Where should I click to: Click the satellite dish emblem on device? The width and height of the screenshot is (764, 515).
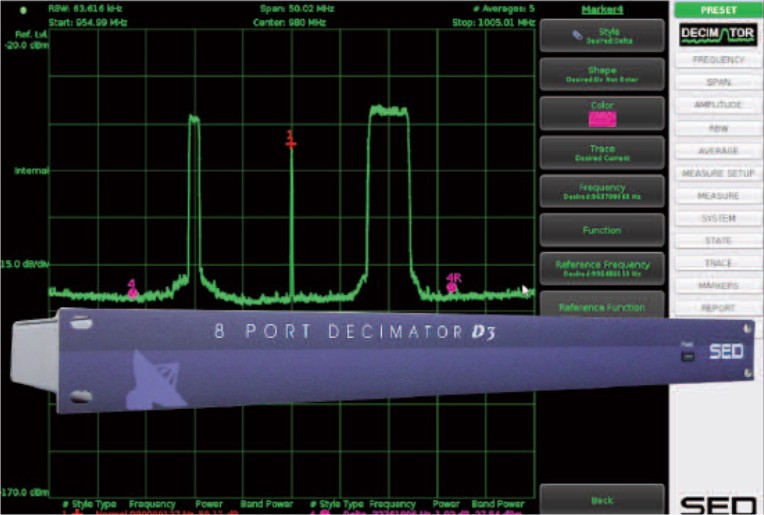pos(154,380)
